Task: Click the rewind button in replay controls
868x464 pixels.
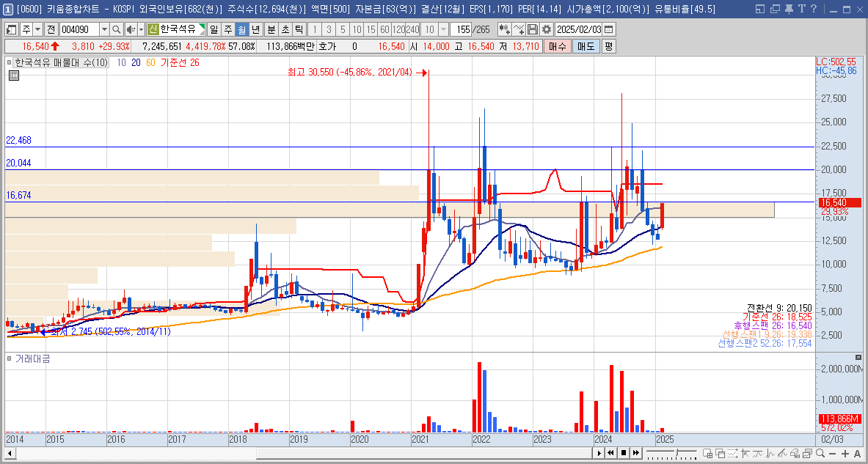Action: click(611, 453)
